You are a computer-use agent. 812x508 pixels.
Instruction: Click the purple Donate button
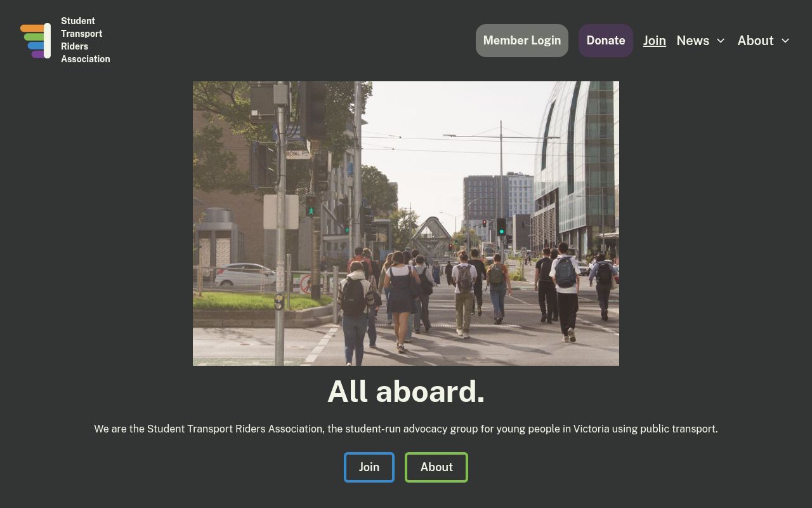click(606, 41)
